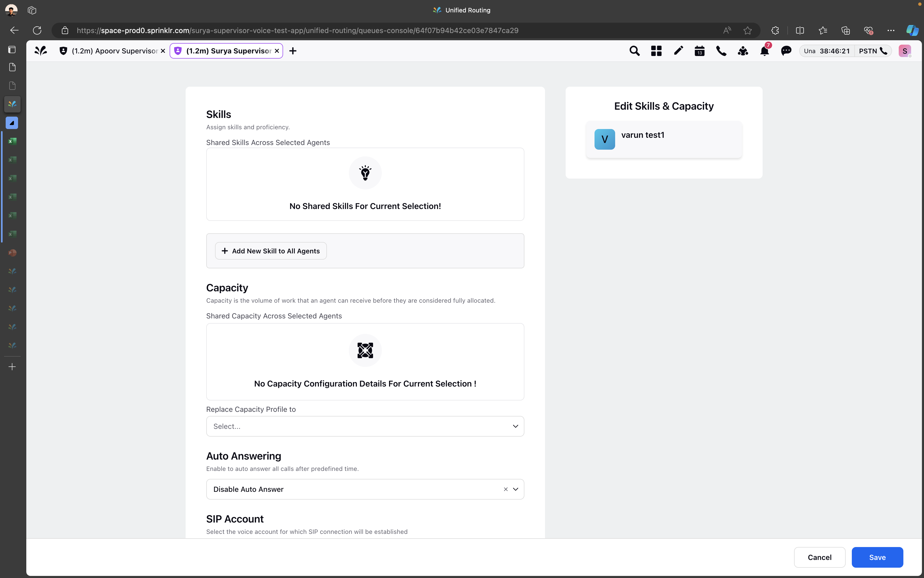The height and width of the screenshot is (578, 924).
Task: Click "No Shared Skills For Current Selection!" text
Action: [x=365, y=206]
